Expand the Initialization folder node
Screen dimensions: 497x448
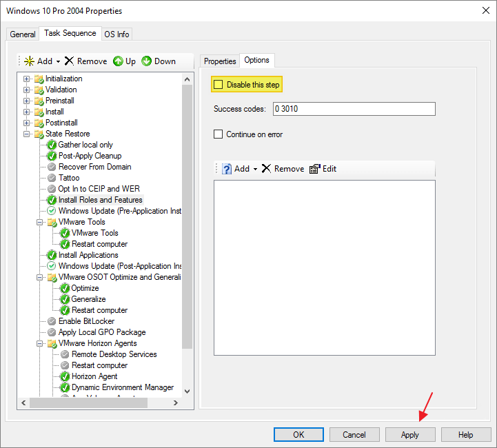point(27,79)
